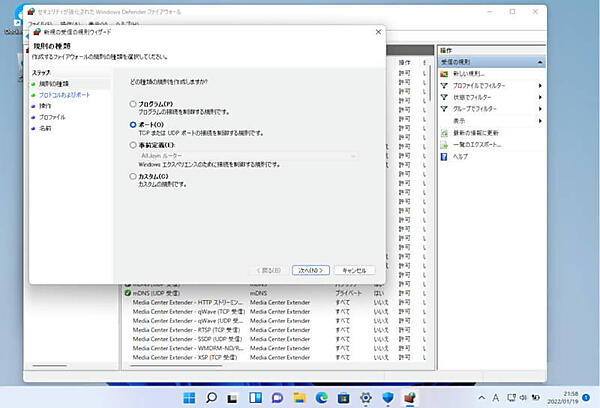
Task: Select the プログラム(P) radio button
Action: pos(133,104)
